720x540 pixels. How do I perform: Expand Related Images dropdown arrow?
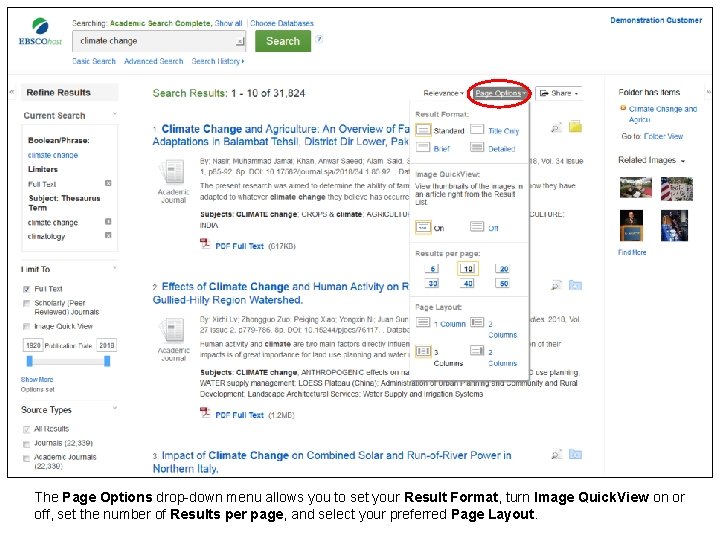683,161
